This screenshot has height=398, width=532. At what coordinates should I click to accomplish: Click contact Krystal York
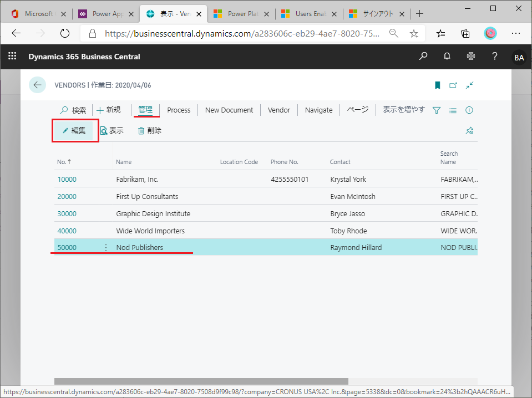pyautogui.click(x=348, y=180)
